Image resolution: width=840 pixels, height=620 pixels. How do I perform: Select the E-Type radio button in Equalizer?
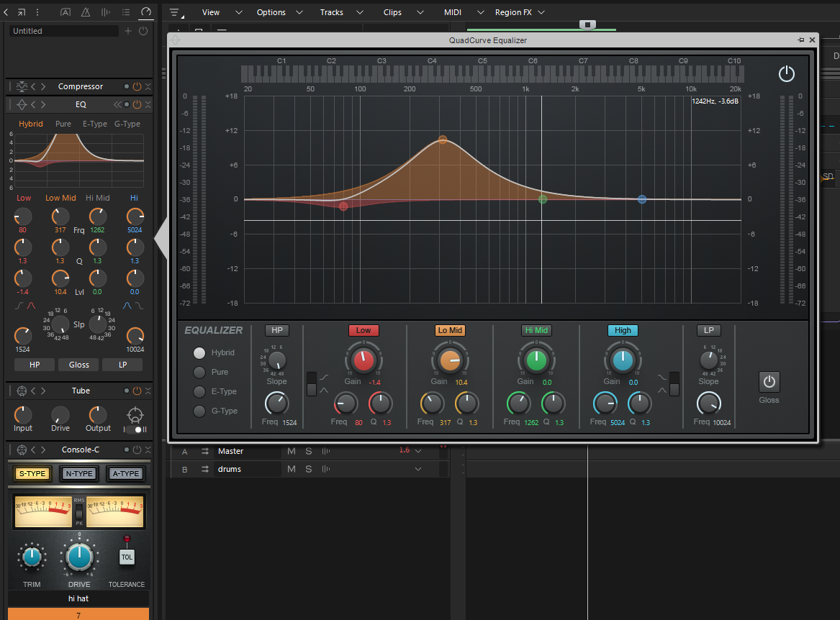tap(199, 392)
